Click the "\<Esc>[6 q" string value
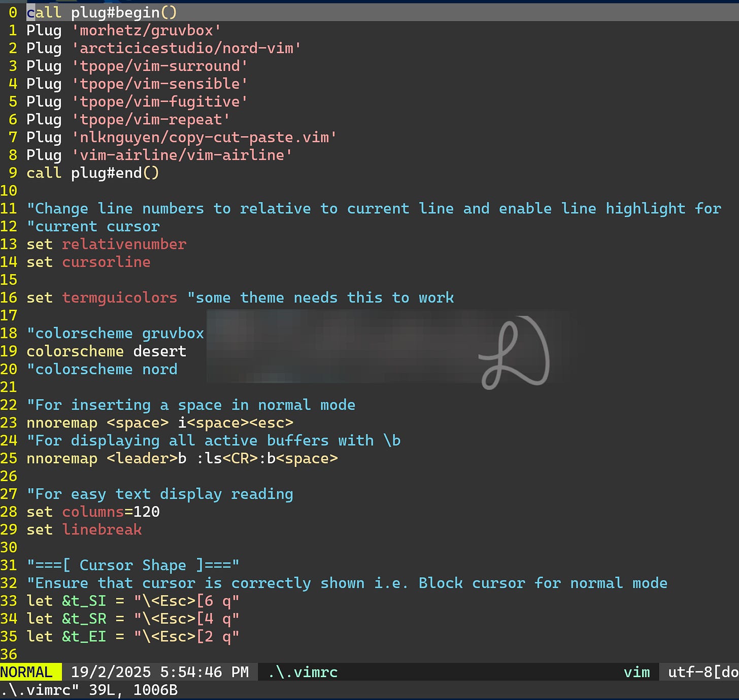The image size is (739, 700). coord(186,601)
